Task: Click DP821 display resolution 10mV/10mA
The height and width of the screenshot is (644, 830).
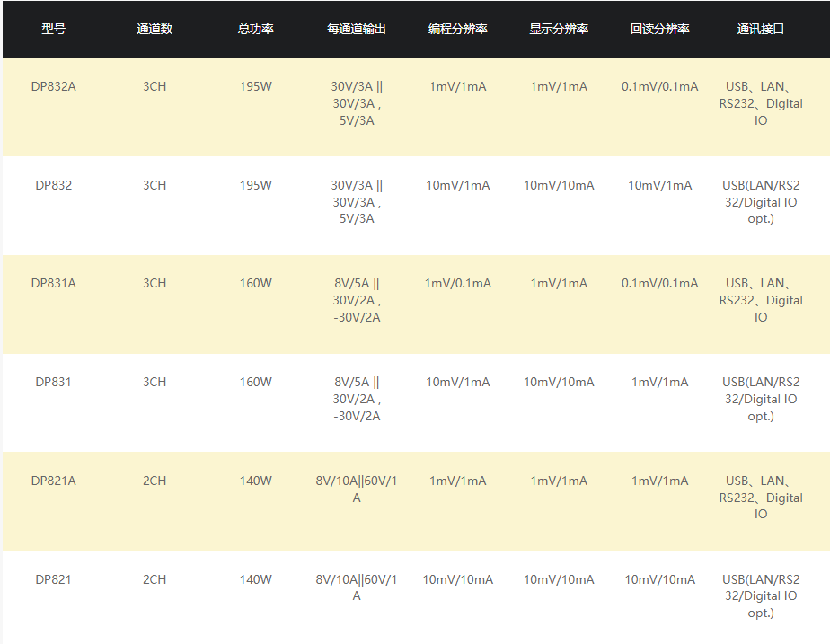Action: [x=559, y=579]
